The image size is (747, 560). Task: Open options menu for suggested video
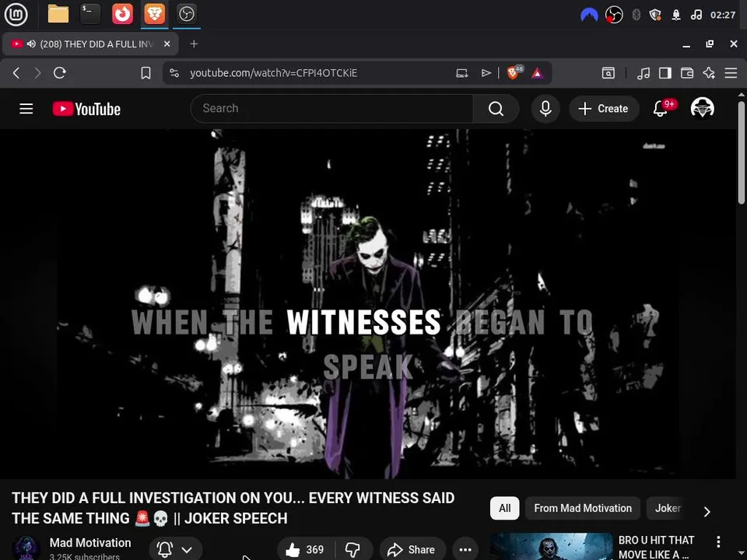point(718,541)
